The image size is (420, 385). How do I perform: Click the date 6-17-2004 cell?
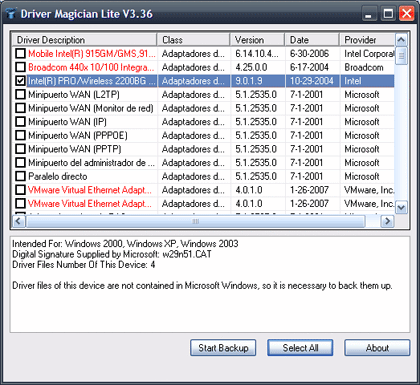click(312, 67)
